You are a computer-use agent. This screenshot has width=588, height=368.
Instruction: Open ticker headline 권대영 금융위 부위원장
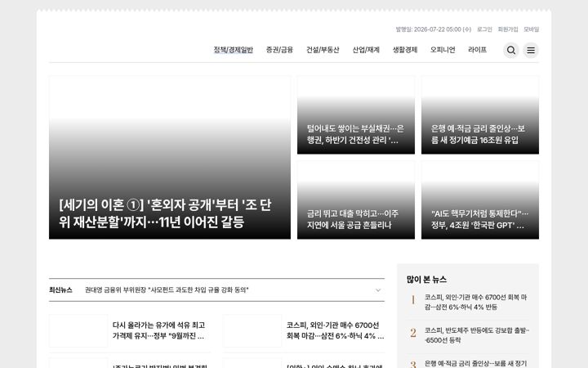pos(167,289)
